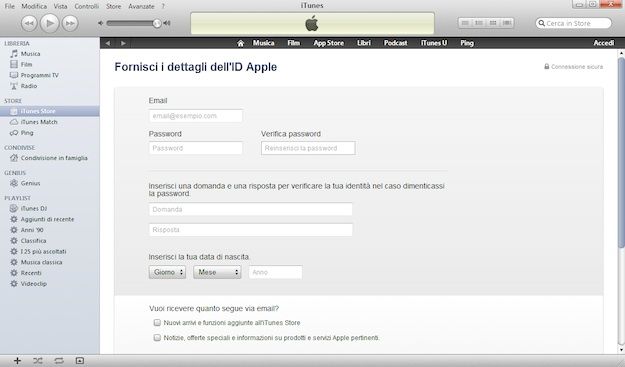Open the Mese birth month dropdown
The height and width of the screenshot is (367, 625).
pos(217,272)
